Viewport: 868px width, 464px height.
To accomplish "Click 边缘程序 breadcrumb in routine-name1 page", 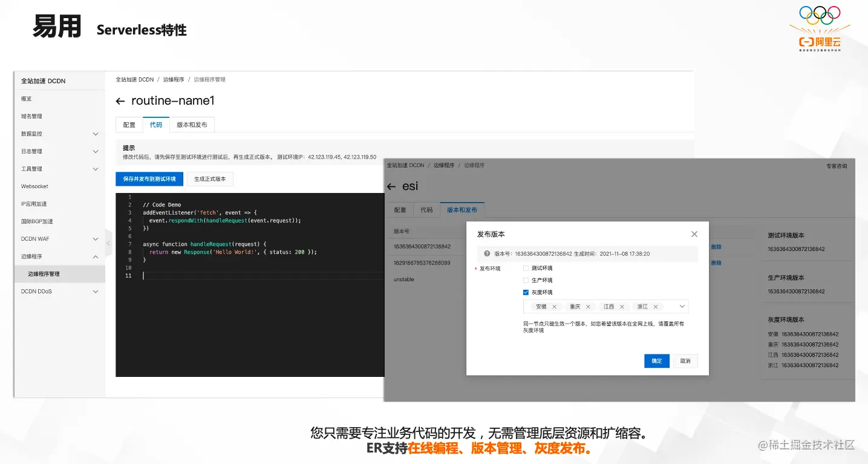I will (x=174, y=79).
